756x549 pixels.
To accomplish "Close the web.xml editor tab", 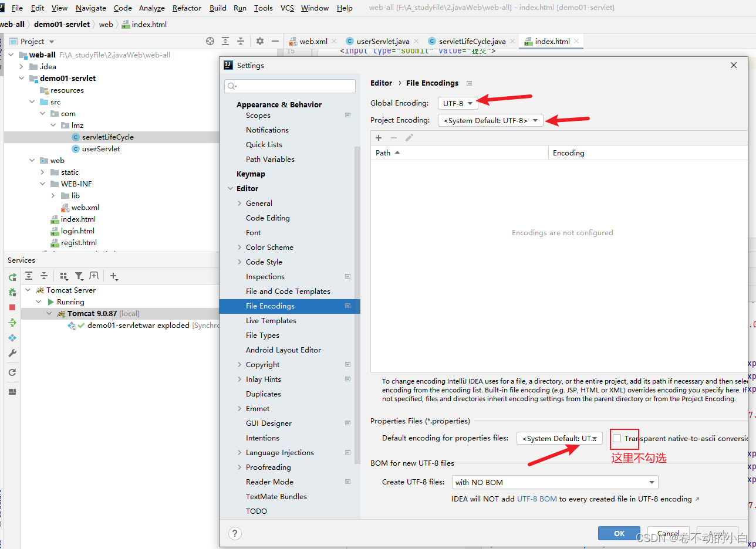I will 334,41.
